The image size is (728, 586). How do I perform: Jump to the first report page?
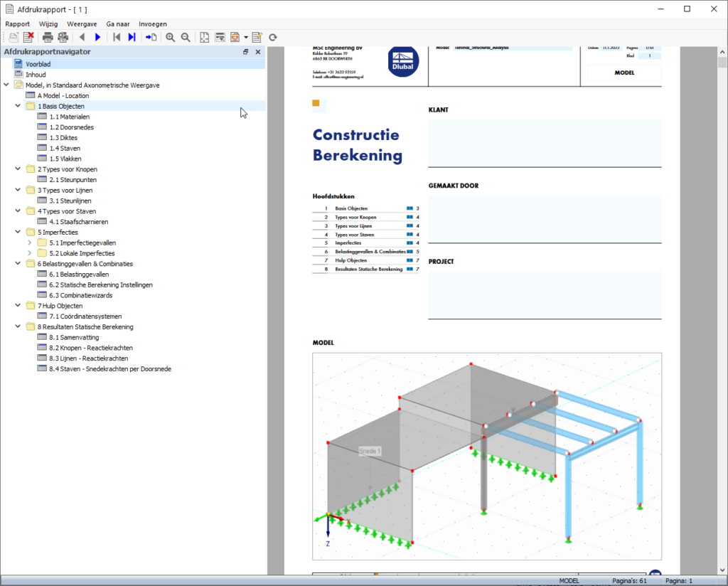click(x=117, y=37)
